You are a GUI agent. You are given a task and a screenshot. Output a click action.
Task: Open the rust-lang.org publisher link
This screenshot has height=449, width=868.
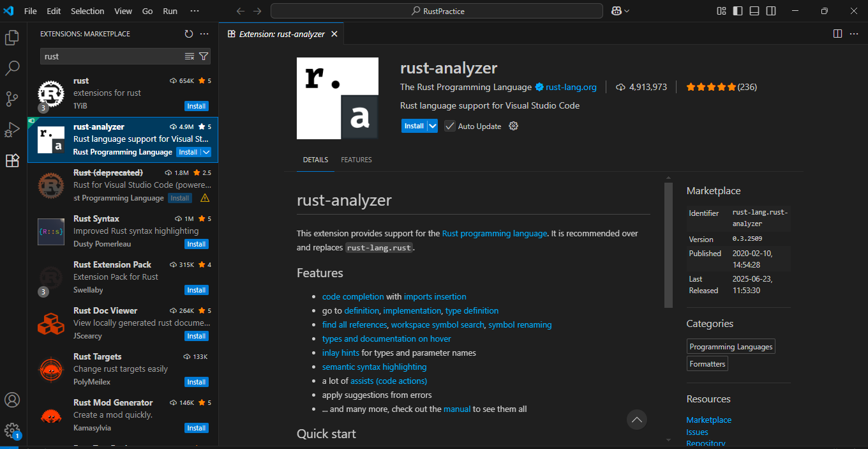pyautogui.click(x=571, y=87)
